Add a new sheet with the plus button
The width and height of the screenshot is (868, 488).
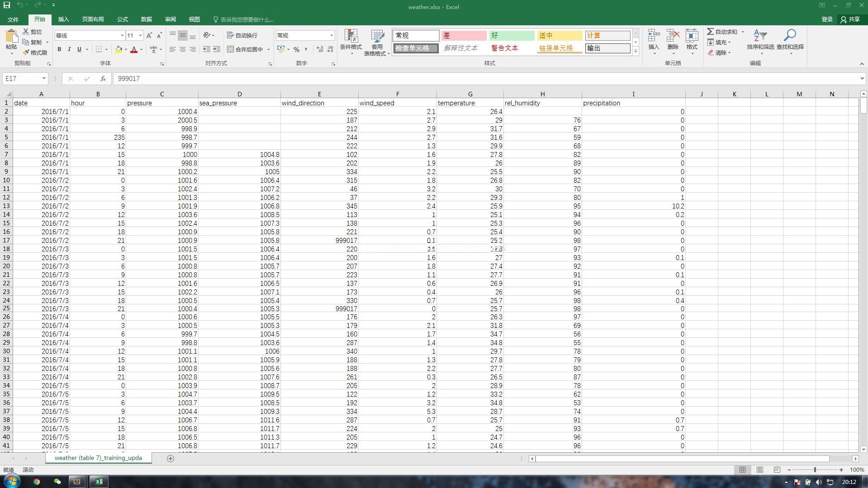click(171, 459)
